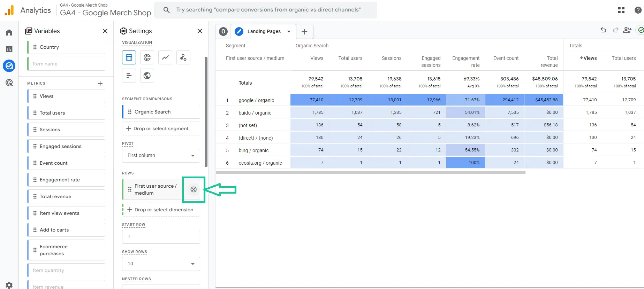
Task: Undo the last change
Action: 603,30
